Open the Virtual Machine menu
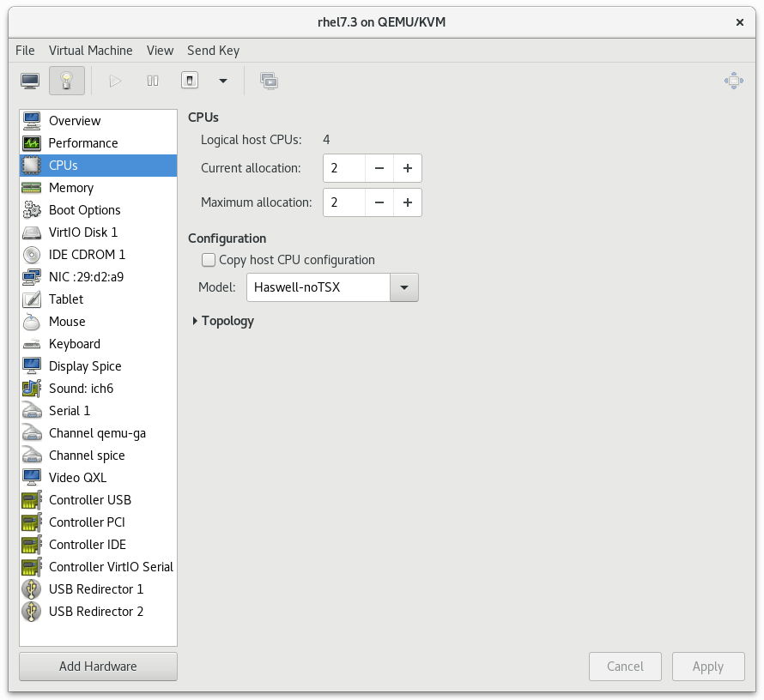 90,51
